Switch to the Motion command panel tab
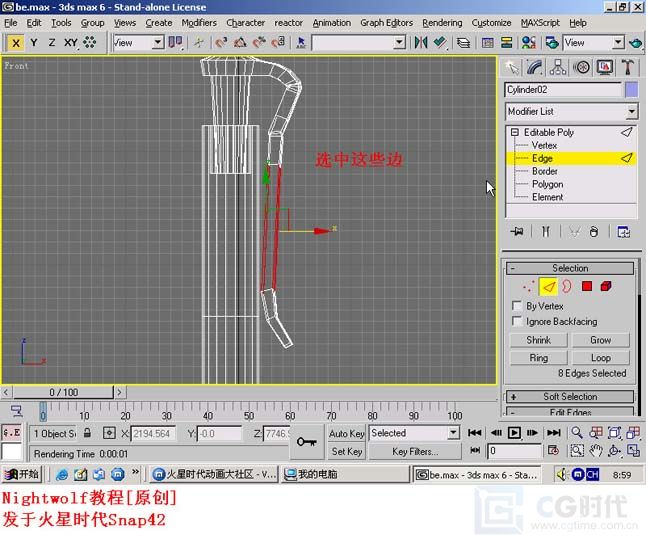Image resolution: width=646 pixels, height=539 pixels. coord(581,67)
